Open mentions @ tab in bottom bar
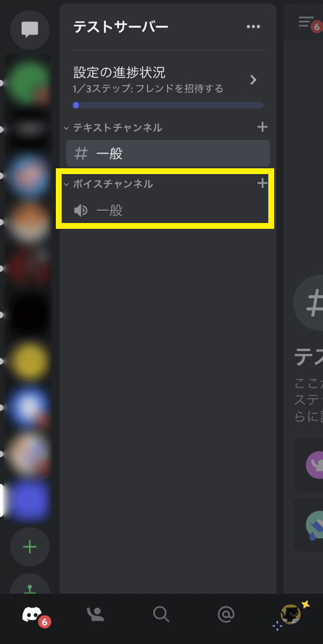Viewport: 323px width, 644px height. coord(226,614)
